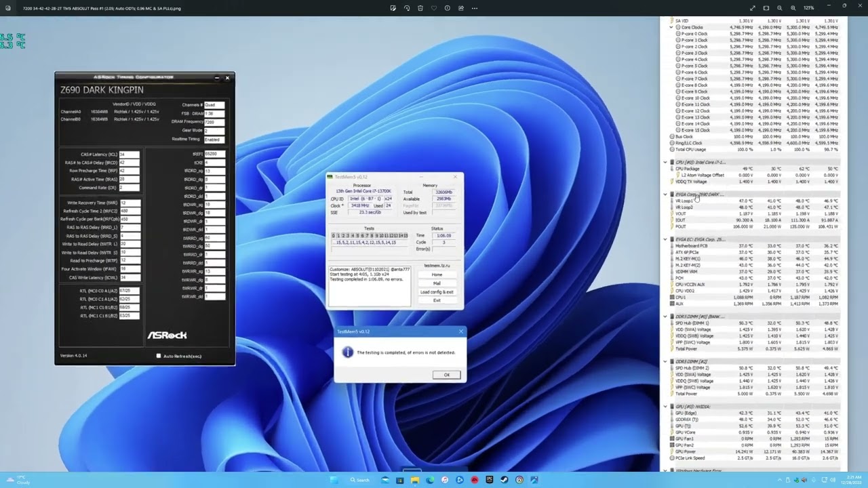Collapse the Core Clocks tree node in HWiNFO

click(671, 27)
